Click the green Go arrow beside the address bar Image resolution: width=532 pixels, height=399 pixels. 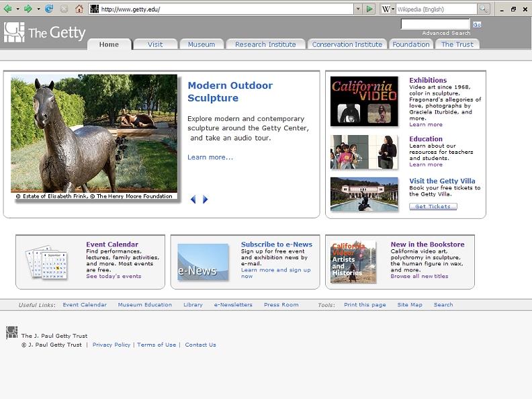(x=369, y=9)
